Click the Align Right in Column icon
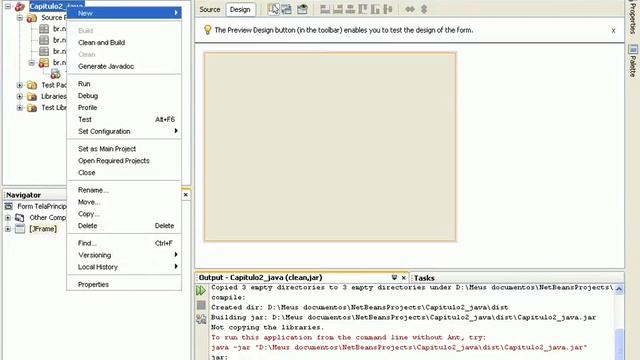The image size is (640, 360). click(338, 9)
